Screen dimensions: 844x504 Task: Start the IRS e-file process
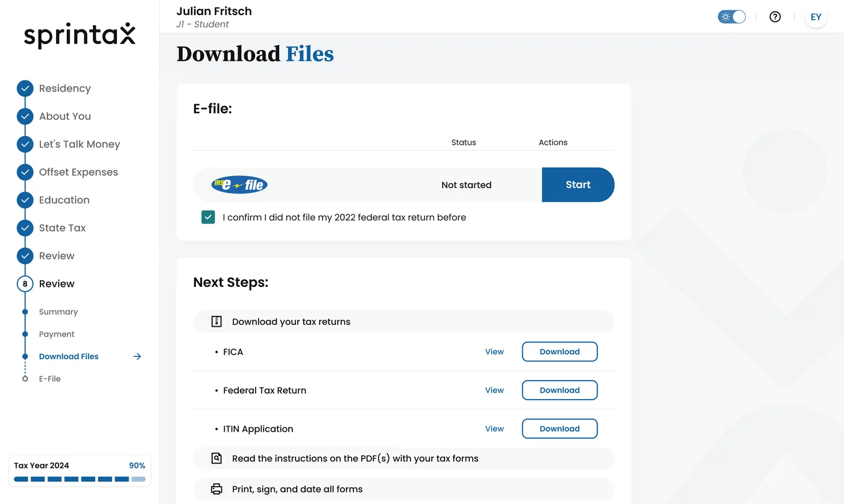[578, 184]
